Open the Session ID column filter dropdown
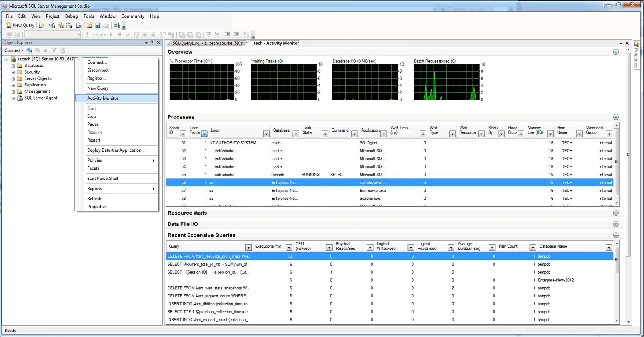Viewport: 644px width, 337px height. [x=183, y=134]
